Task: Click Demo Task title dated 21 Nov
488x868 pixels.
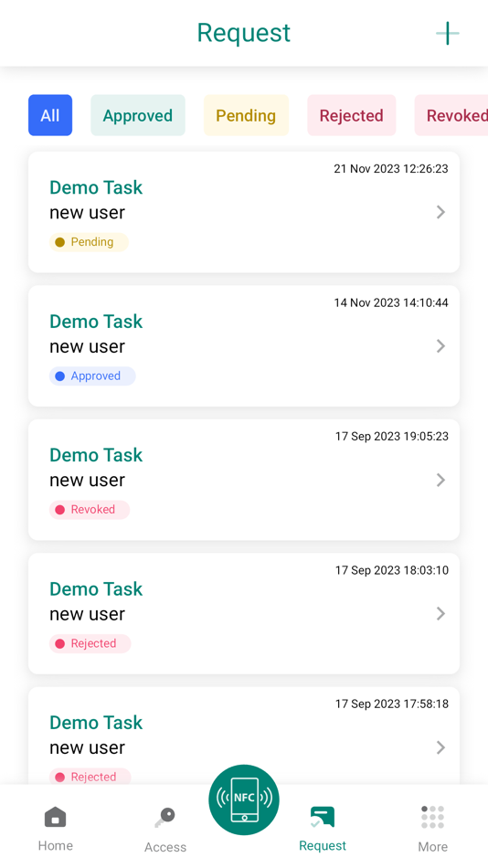Action: 96,187
